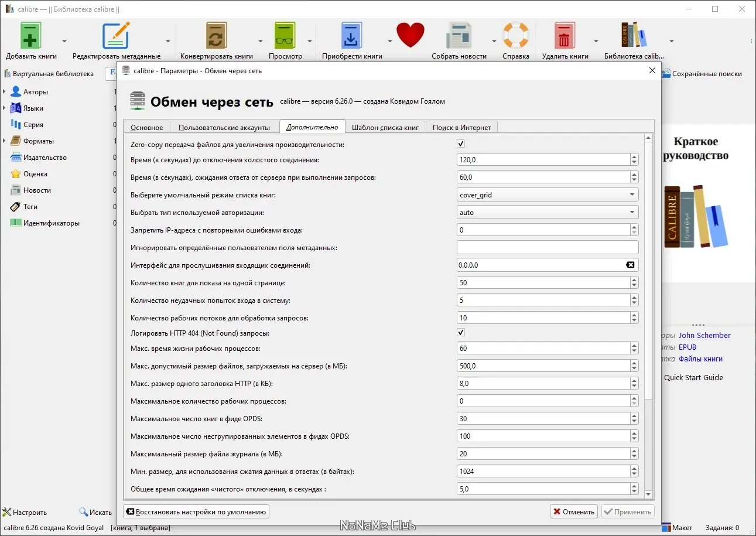Open Help via the lifebuoy icon
This screenshot has height=536, width=756.
[x=516, y=36]
